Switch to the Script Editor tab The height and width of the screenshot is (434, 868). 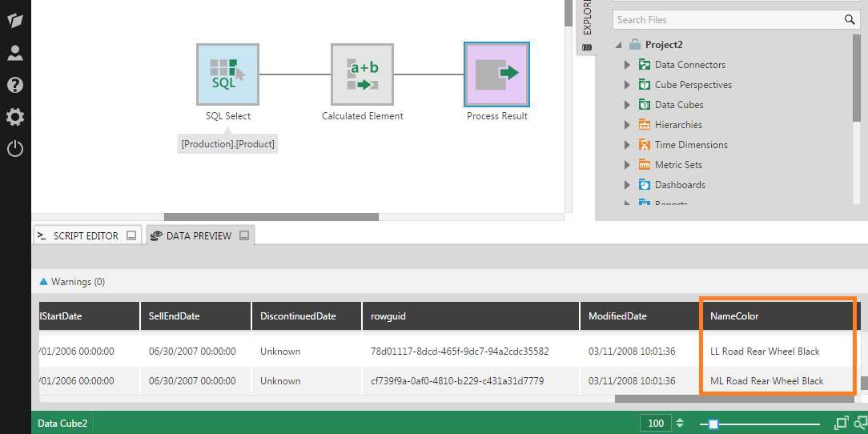tap(85, 236)
